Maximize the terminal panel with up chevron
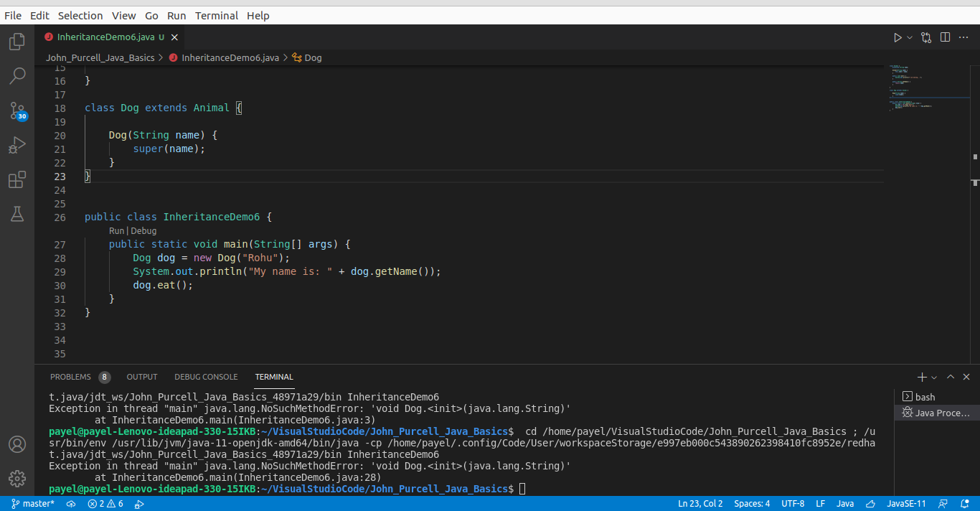Image resolution: width=980 pixels, height=511 pixels. pos(951,377)
